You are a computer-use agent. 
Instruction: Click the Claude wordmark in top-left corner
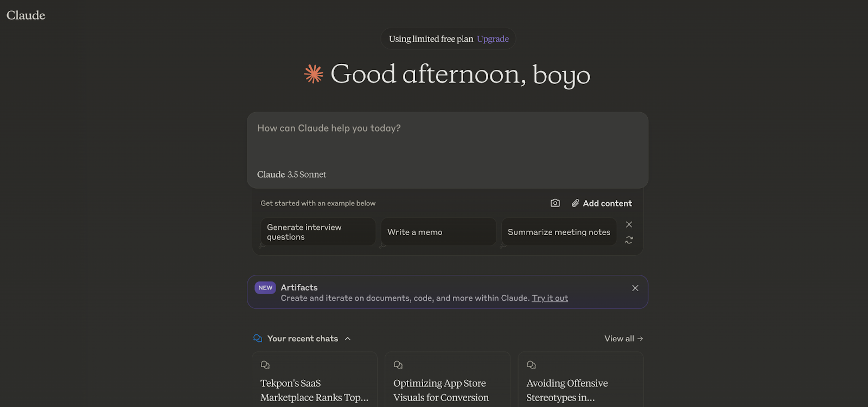point(26,15)
